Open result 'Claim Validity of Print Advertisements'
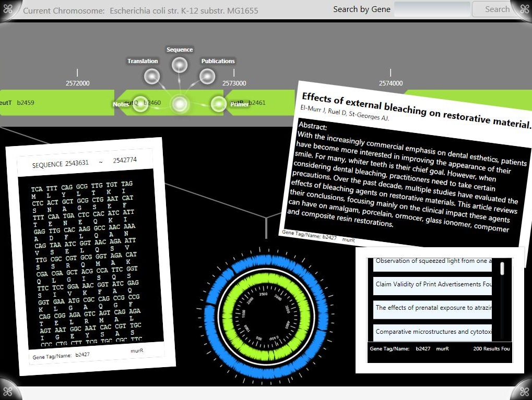Image resolution: width=532 pixels, height=400 pixels. (x=432, y=286)
